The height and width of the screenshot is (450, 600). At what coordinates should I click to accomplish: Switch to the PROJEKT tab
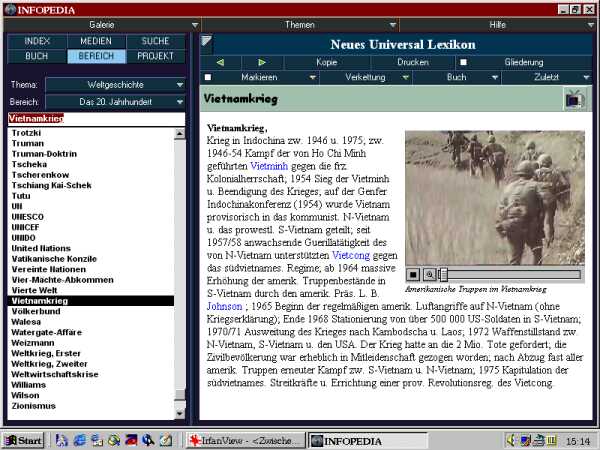click(155, 56)
